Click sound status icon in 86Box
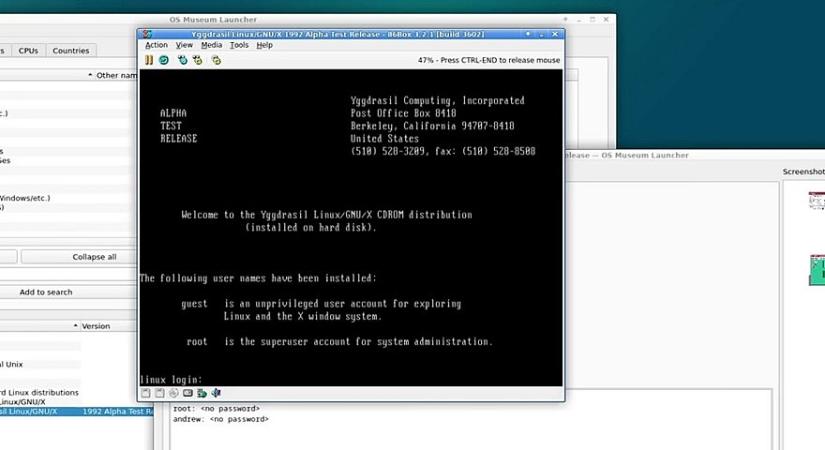Viewport: 825px width, 450px height. point(216,393)
